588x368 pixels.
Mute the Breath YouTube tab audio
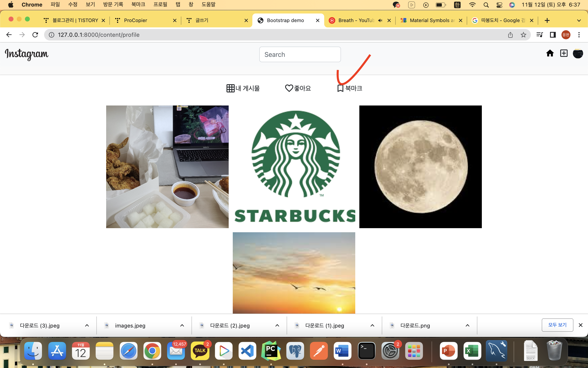[380, 20]
